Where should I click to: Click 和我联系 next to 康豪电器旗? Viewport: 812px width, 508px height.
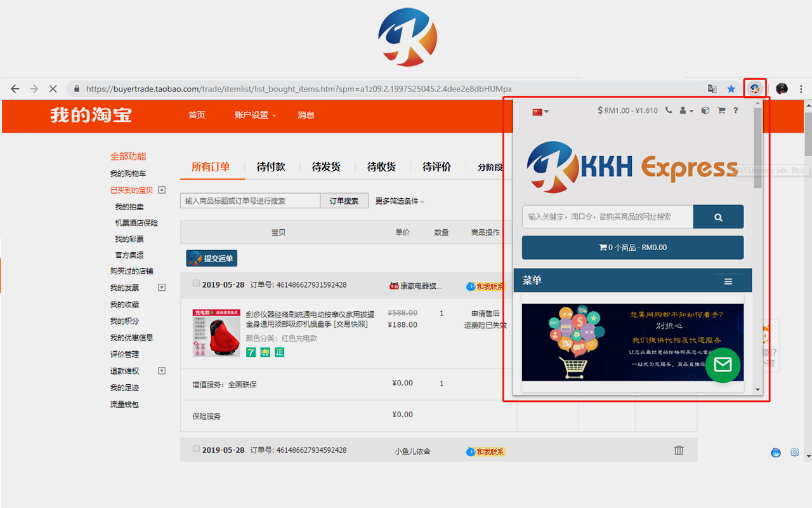[486, 286]
